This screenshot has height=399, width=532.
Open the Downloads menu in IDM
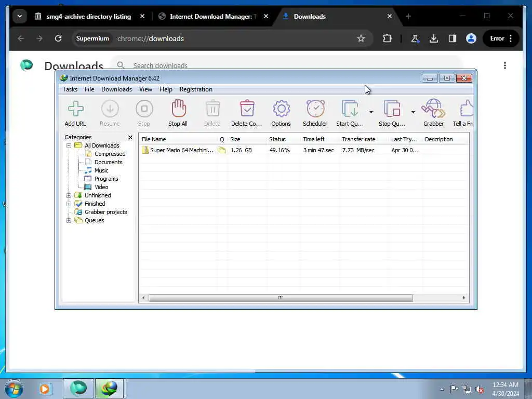point(116,89)
